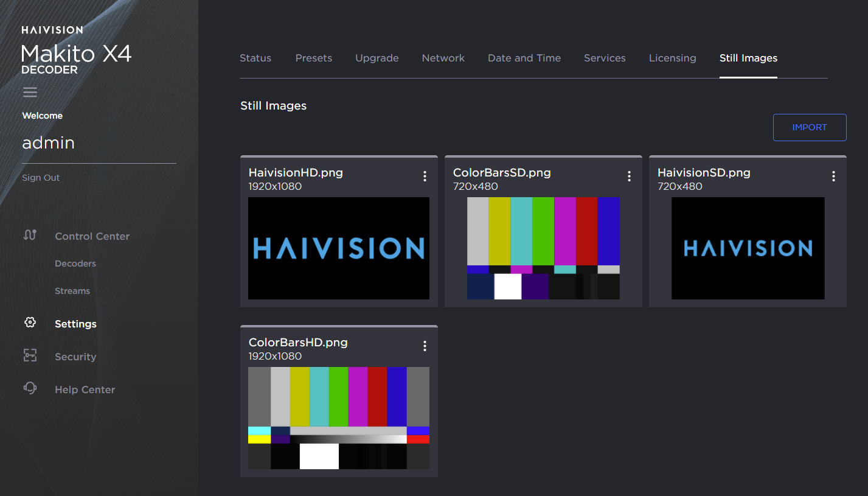
Task: Switch to the Status tab
Action: 255,58
